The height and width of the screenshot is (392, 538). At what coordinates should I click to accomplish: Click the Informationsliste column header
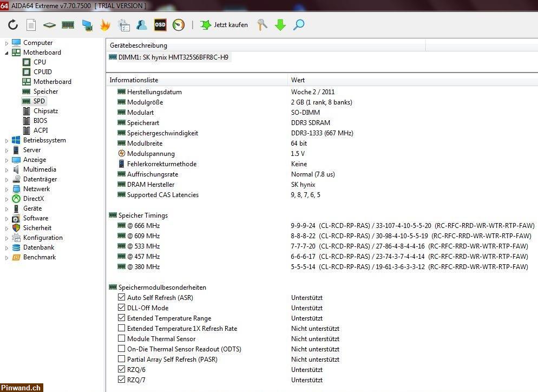[134, 80]
